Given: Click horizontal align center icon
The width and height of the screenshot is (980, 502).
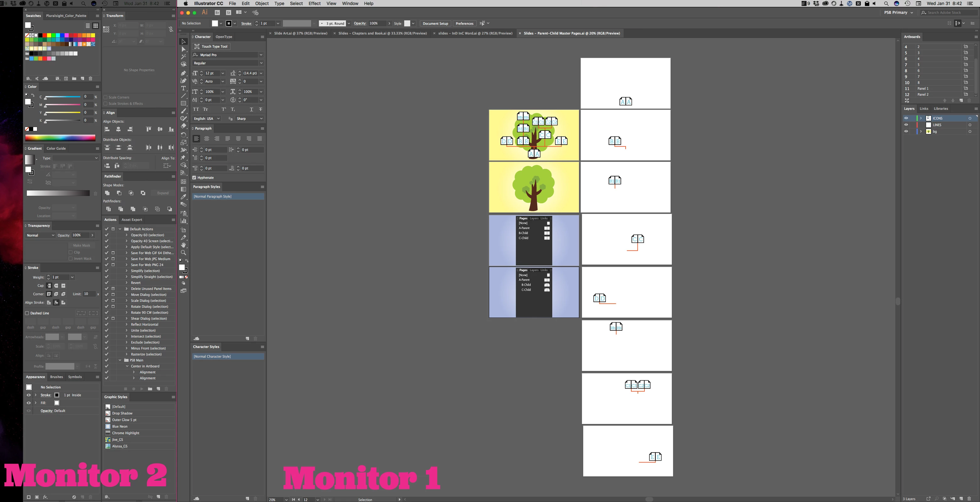Looking at the screenshot, I should pyautogui.click(x=118, y=129).
